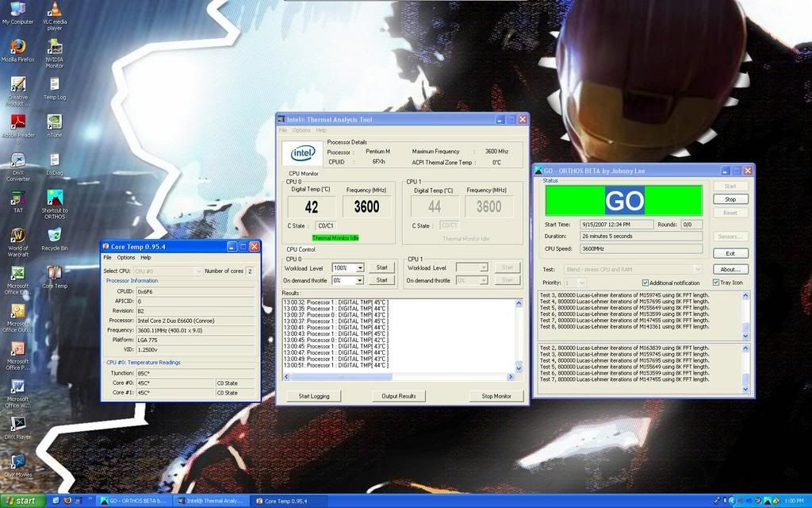Click the Start Time field in ORTHOS
812x508 pixels.
tap(616, 225)
